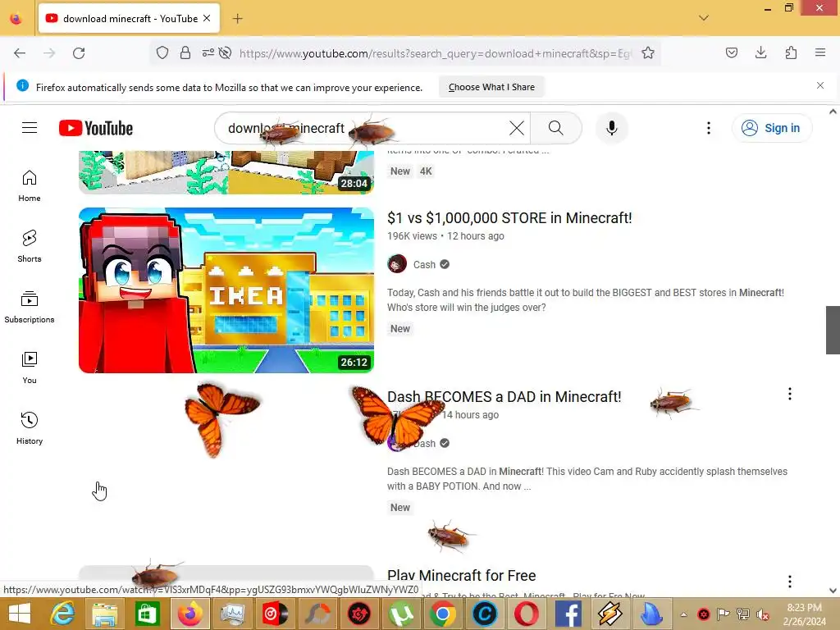Open more options for Dash BECOMES a DAD
Image resolution: width=840 pixels, height=630 pixels.
click(x=790, y=395)
